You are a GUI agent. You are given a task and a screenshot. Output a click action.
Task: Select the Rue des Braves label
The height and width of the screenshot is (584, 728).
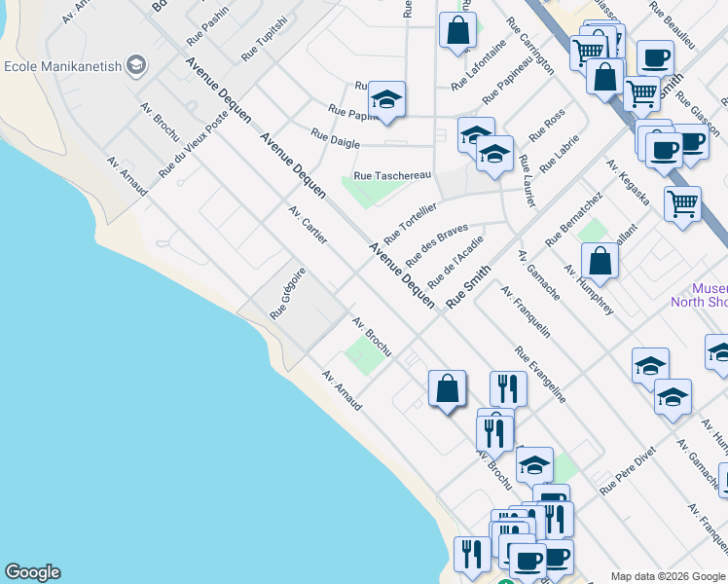pos(437,245)
